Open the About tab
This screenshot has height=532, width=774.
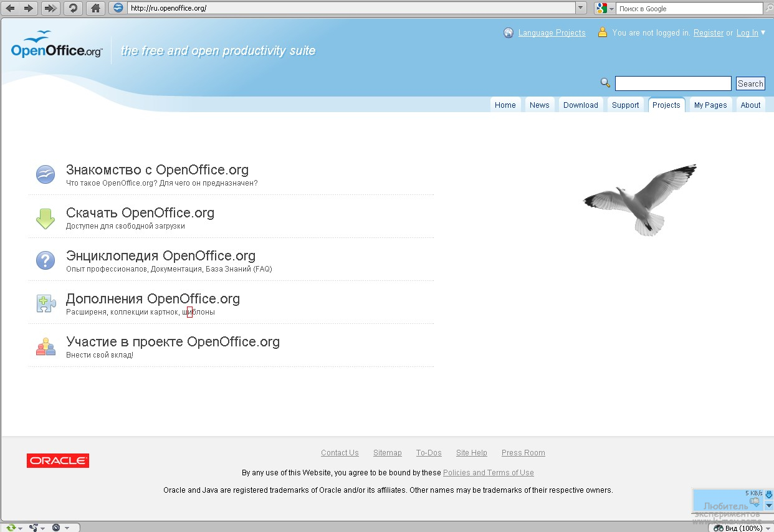751,105
